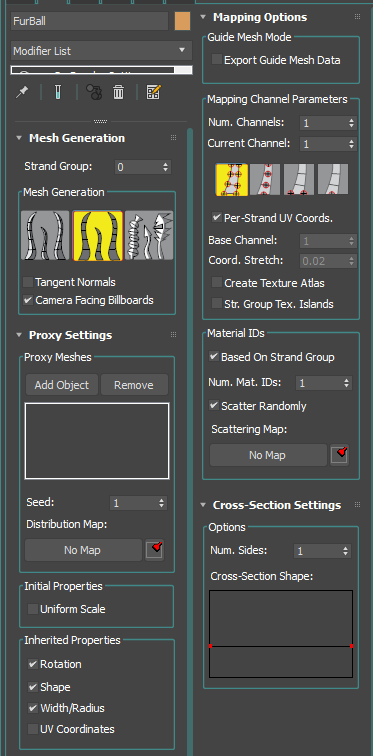373x756 pixels.
Task: Collapse the Mapping Options rollout header
Action: [x=260, y=17]
